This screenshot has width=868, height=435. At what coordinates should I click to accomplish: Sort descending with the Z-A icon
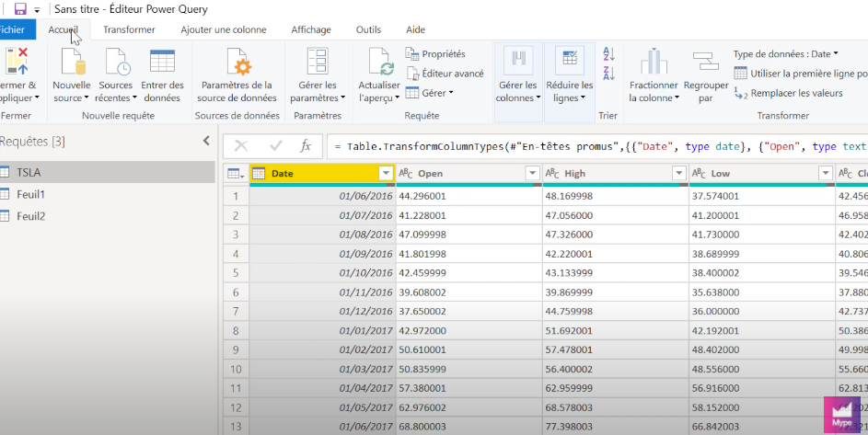click(608, 73)
